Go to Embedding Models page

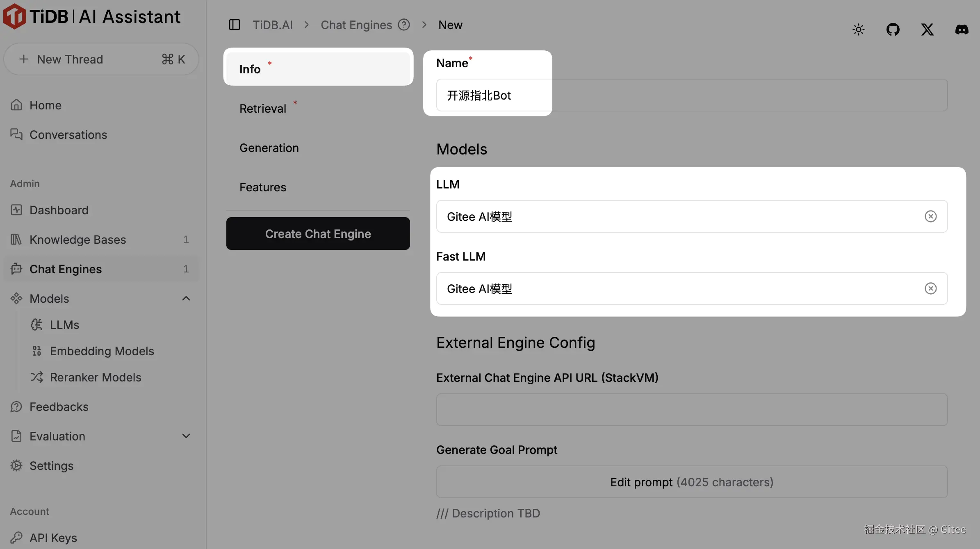pyautogui.click(x=102, y=351)
